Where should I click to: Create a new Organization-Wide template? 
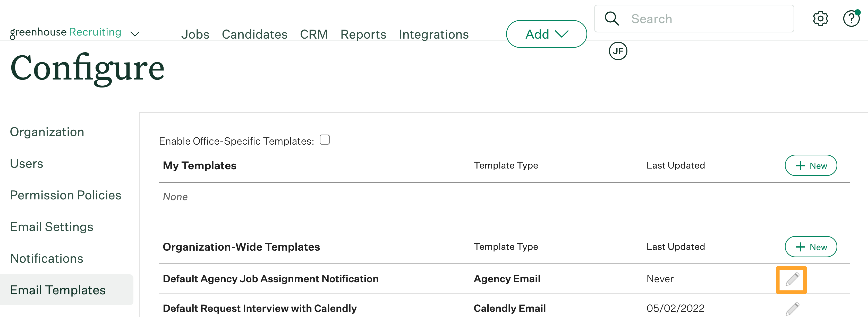point(811,247)
